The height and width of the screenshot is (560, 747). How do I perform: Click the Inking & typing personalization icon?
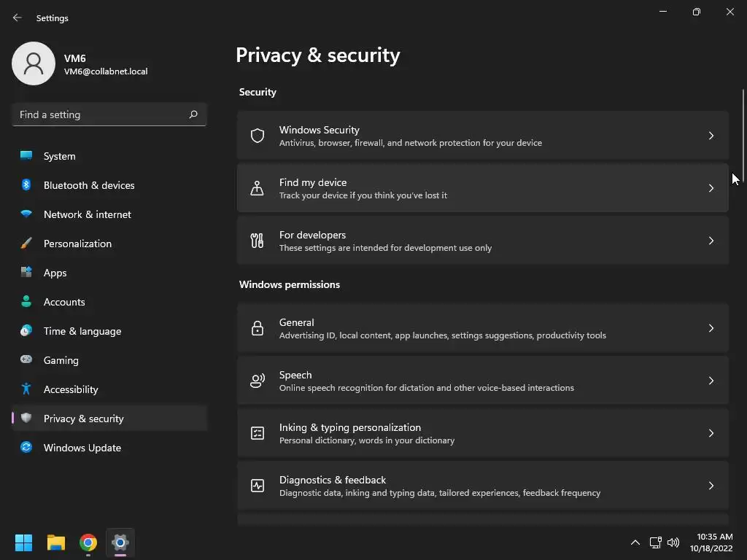tap(258, 433)
